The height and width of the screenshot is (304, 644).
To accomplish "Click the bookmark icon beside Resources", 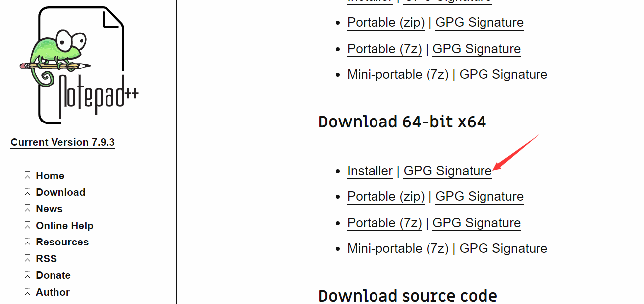I will click(27, 242).
